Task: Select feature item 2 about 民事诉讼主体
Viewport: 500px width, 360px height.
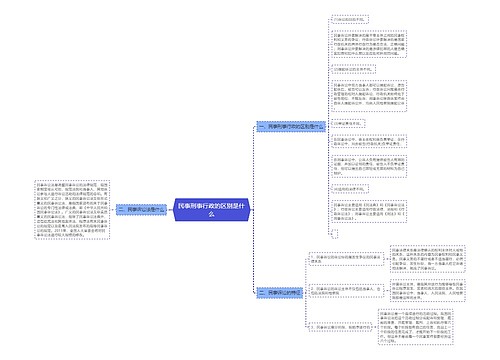Action: tap(346, 291)
